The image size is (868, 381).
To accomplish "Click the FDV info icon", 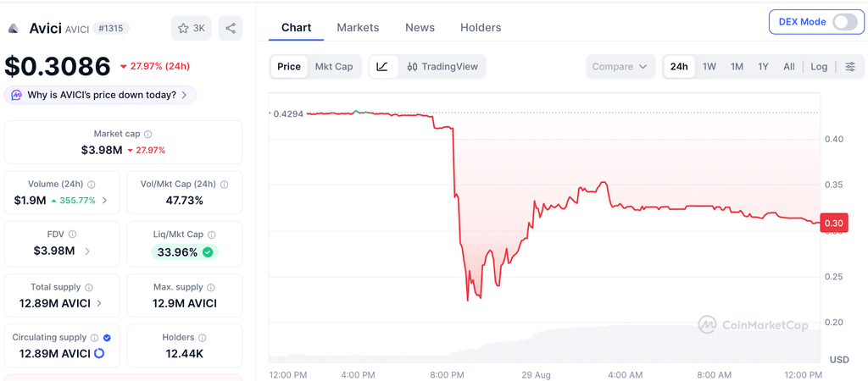I will pyautogui.click(x=73, y=235).
